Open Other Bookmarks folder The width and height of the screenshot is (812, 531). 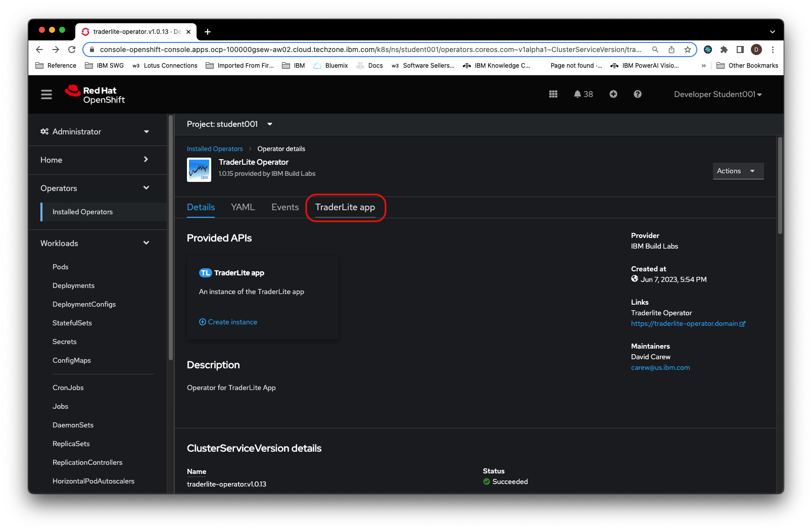[x=747, y=66]
